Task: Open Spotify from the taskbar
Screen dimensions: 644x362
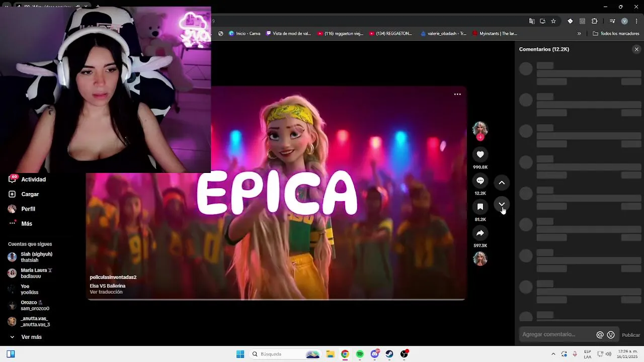Action: (x=360, y=354)
